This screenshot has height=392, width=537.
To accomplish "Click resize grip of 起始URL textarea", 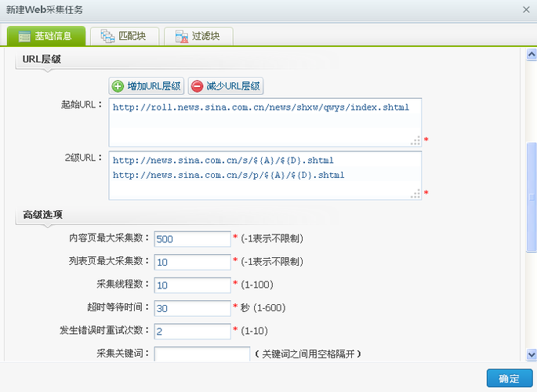I will click(x=415, y=141).
